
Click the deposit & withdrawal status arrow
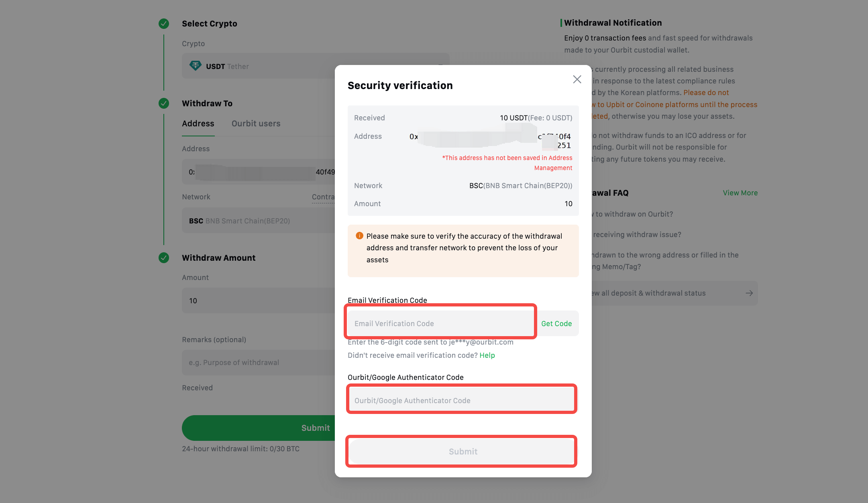point(749,293)
